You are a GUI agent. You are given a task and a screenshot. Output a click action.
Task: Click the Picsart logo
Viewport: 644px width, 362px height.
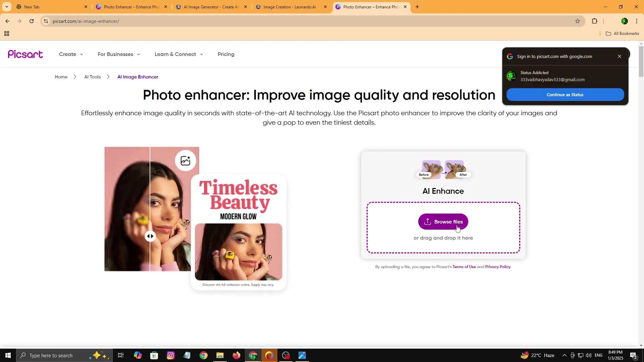[x=25, y=54]
